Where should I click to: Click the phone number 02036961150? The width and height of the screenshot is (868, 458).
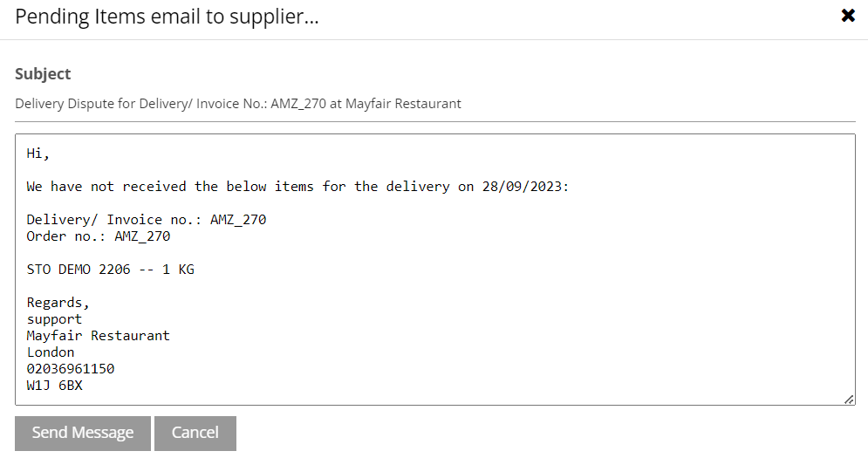pyautogui.click(x=71, y=369)
